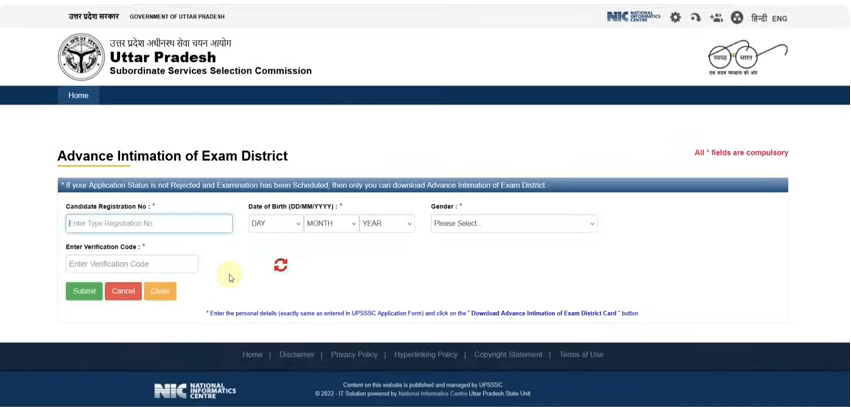Open the YEAR dropdown
This screenshot has width=851, height=407.
pyautogui.click(x=386, y=224)
